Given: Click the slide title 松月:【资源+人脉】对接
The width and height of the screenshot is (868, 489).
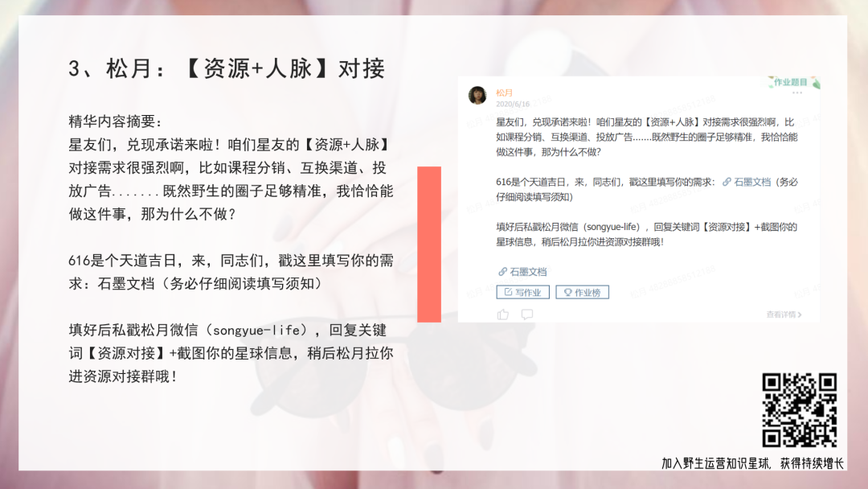Looking at the screenshot, I should click(227, 68).
